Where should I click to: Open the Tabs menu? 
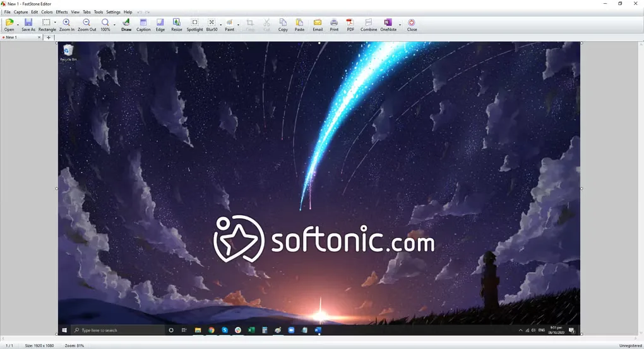[x=86, y=13]
